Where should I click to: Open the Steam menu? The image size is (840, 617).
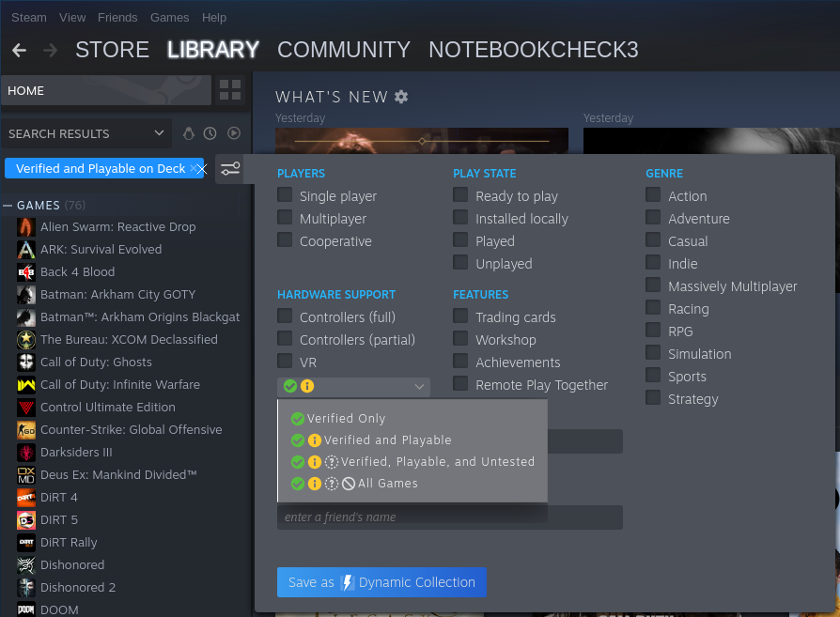29,18
